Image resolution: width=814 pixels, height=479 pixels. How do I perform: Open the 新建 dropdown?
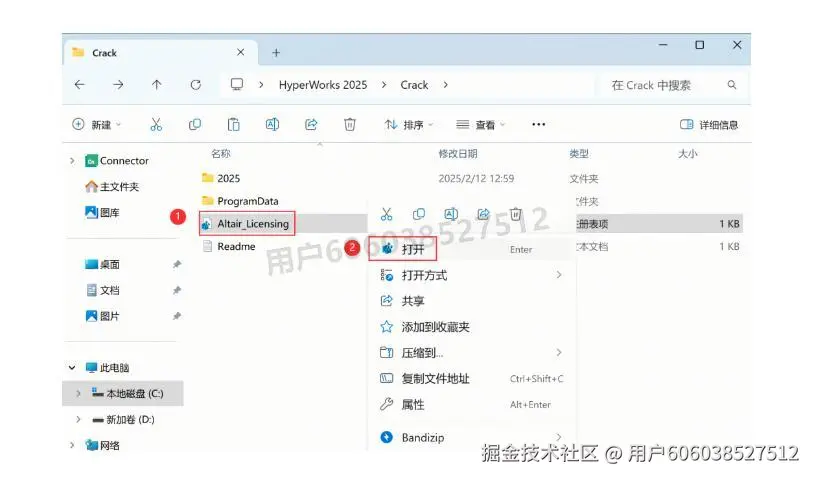click(97, 125)
